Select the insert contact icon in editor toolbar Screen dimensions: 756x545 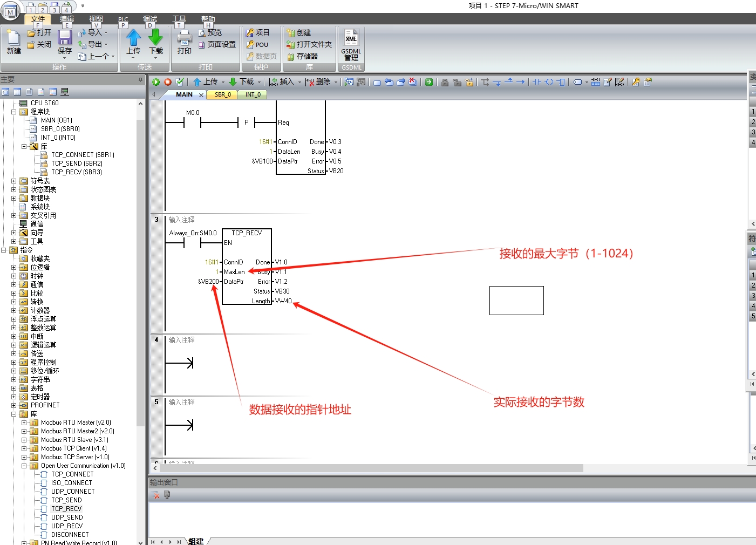click(537, 82)
